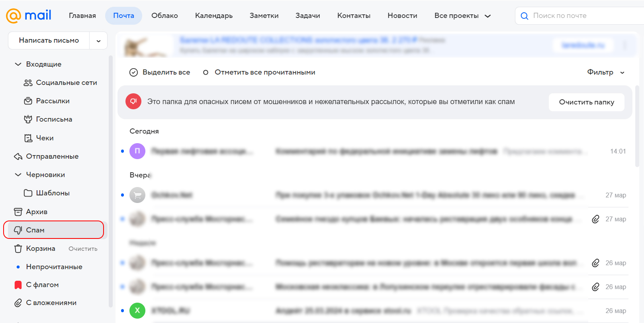Open the Отправленные folder
This screenshot has height=323, width=644.
[x=52, y=156]
